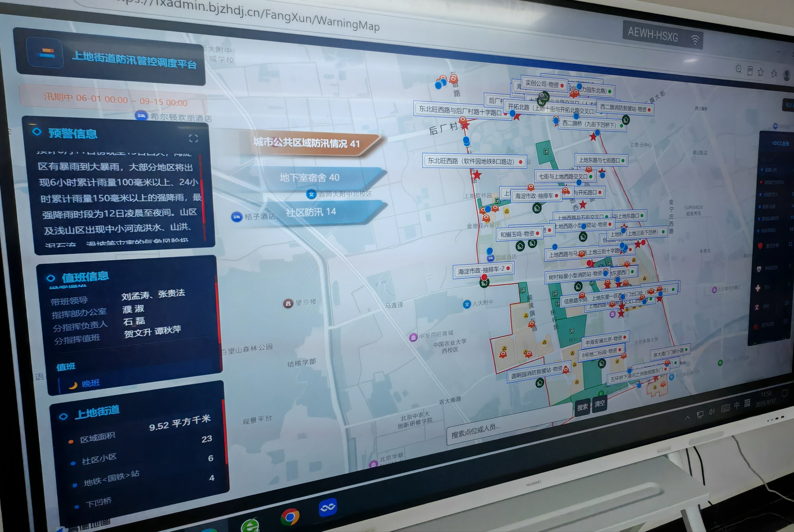Click the 上地桥（上地三街下凹桥）label

[x=637, y=233]
